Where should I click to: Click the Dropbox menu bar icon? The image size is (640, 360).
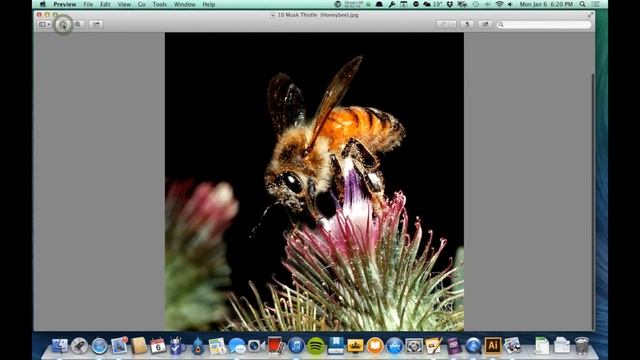pyautogui.click(x=449, y=4)
